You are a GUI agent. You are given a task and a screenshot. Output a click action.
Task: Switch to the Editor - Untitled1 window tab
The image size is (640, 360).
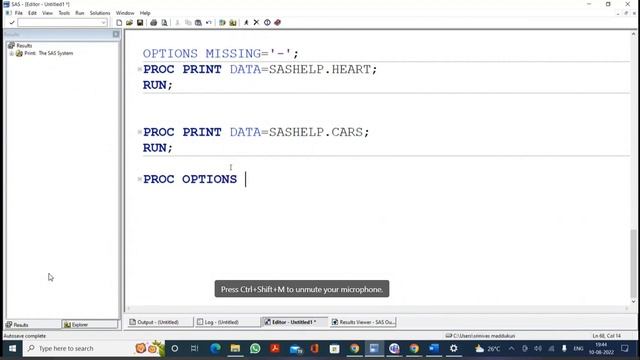[294, 322]
